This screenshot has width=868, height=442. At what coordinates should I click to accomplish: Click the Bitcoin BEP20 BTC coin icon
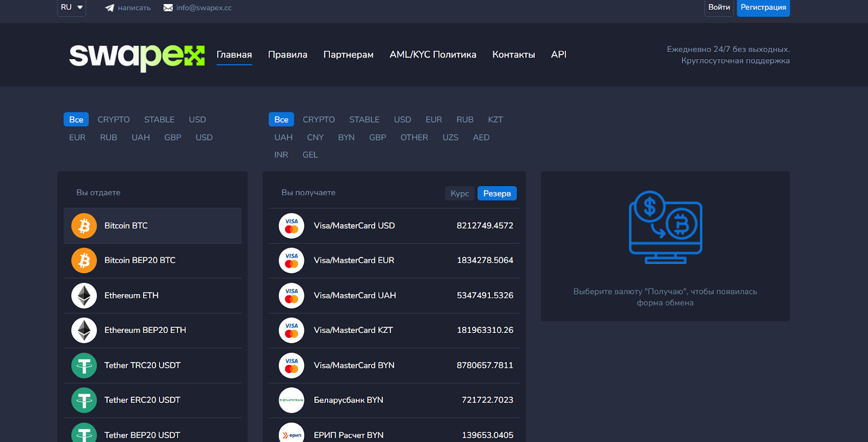[x=84, y=260]
